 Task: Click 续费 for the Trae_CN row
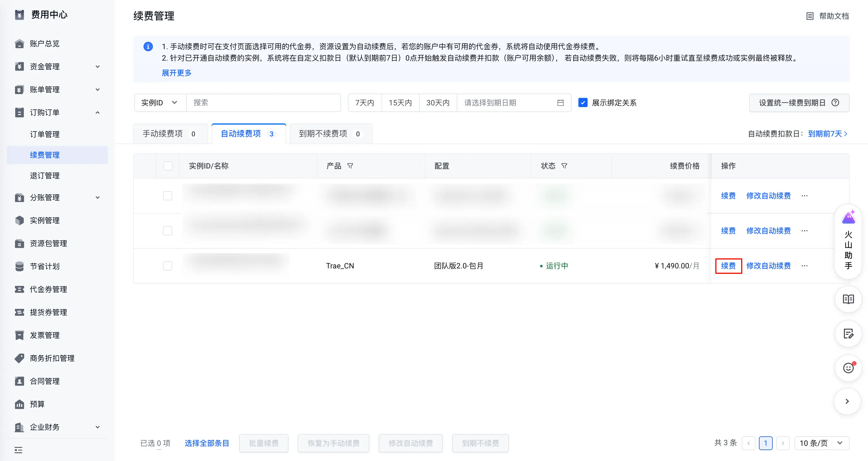728,266
